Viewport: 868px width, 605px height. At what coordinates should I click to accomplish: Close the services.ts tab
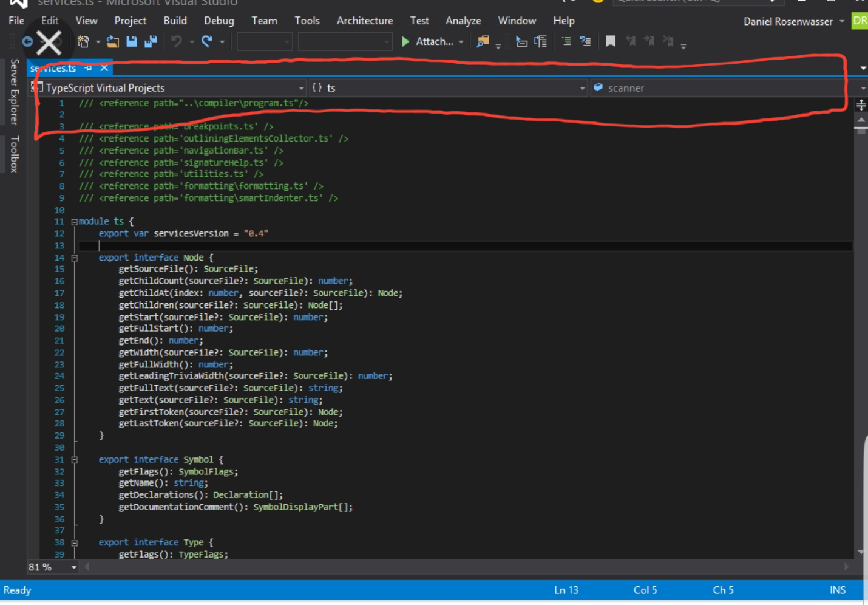point(104,68)
